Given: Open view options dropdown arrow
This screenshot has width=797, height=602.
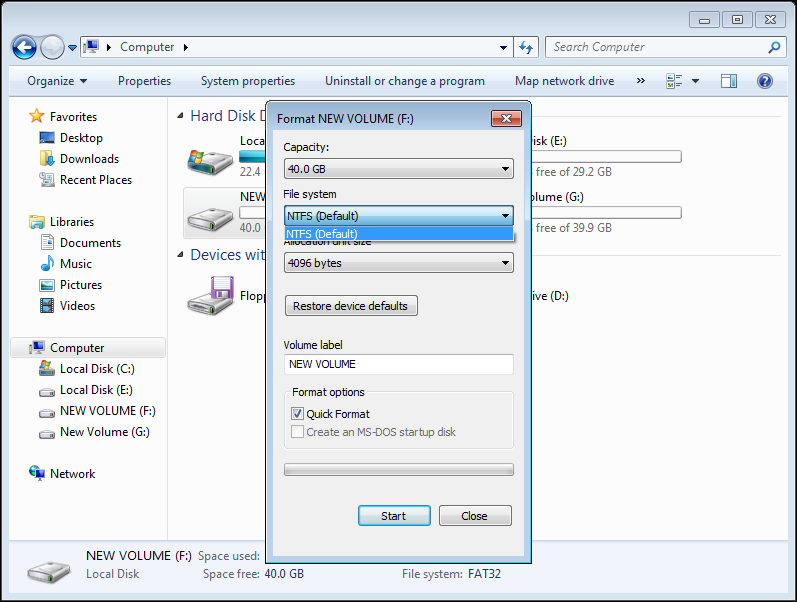Looking at the screenshot, I should click(x=695, y=81).
